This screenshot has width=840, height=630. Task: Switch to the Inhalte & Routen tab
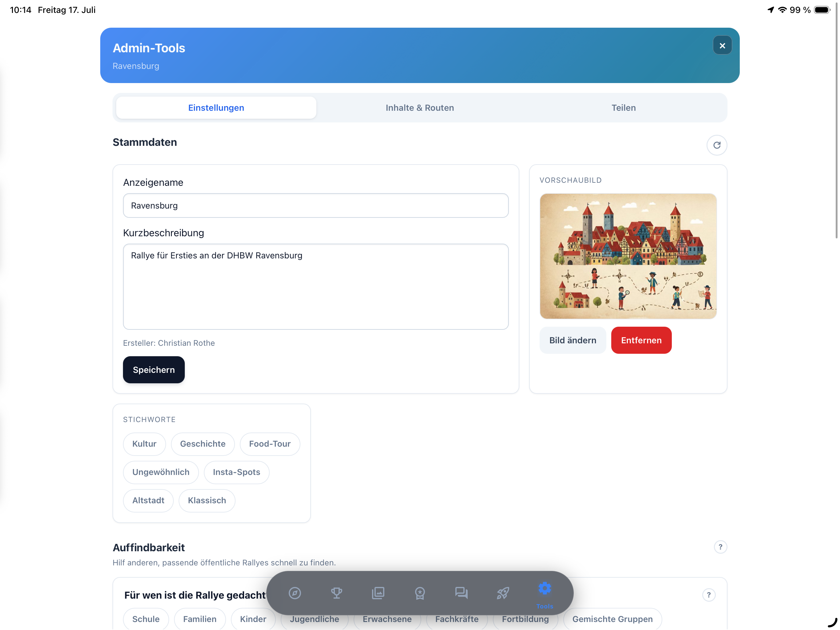tap(420, 108)
